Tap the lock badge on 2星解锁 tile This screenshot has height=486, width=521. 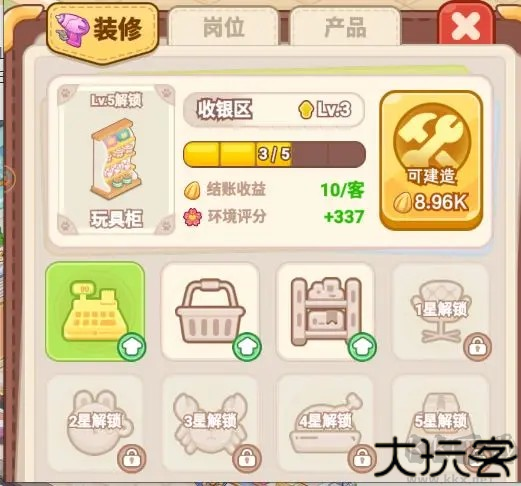tap(131, 458)
